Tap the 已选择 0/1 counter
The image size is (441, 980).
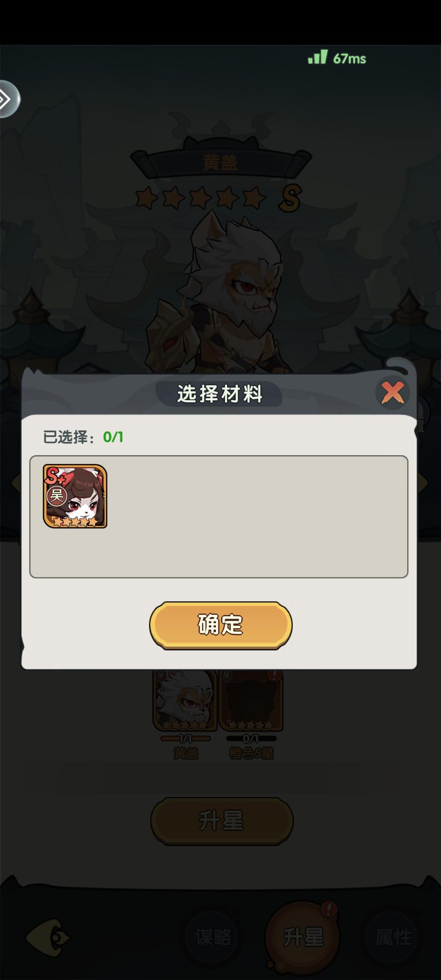83,437
